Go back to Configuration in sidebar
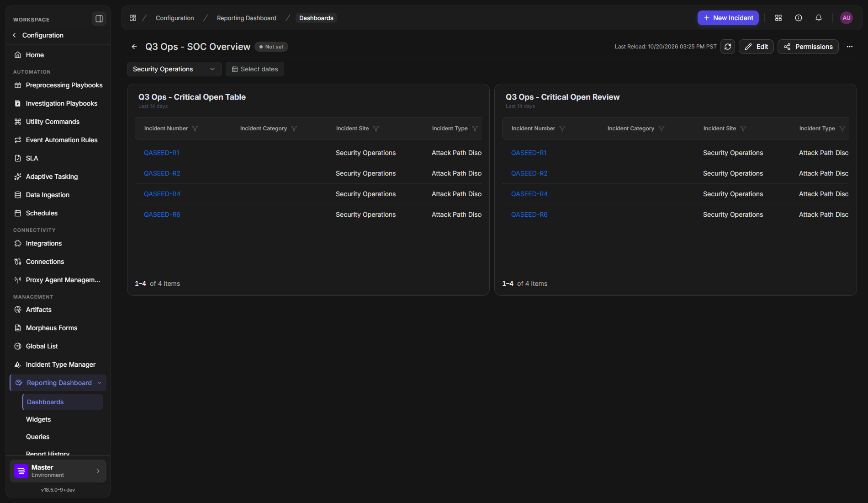Viewport: 868px width, 503px height. [38, 35]
